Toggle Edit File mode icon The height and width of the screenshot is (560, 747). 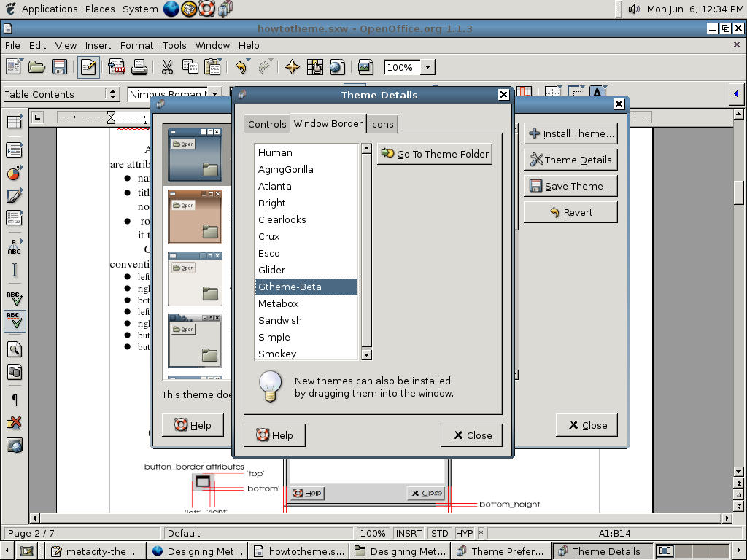click(x=88, y=66)
